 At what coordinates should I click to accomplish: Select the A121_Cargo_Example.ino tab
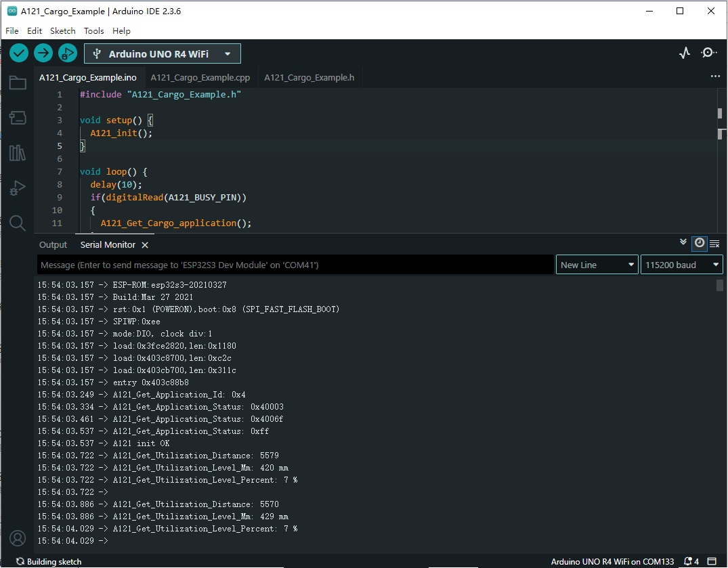click(x=88, y=77)
